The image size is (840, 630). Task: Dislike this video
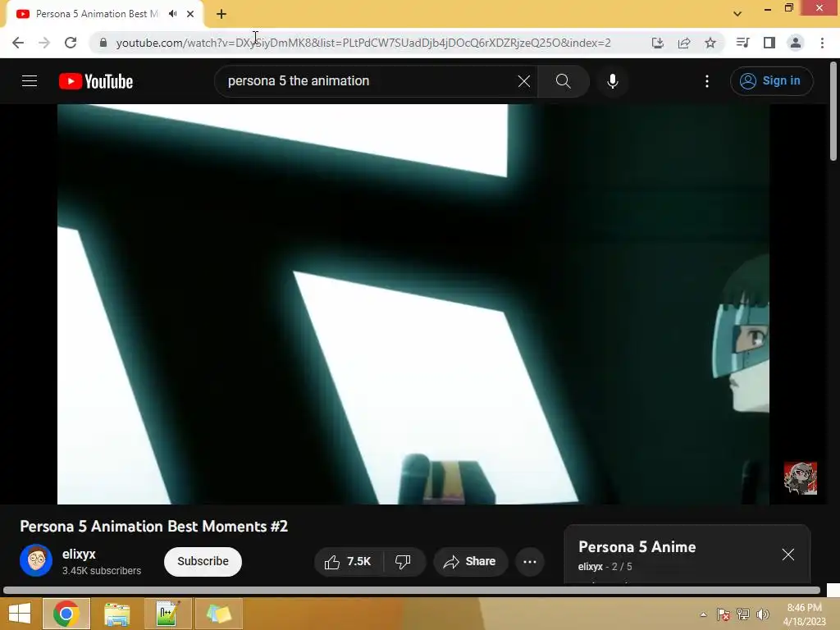404,561
